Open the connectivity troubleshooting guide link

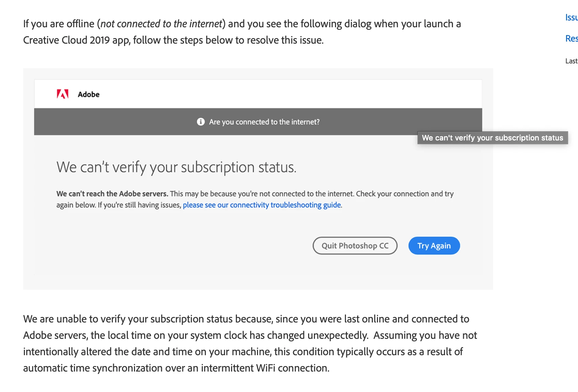point(262,205)
